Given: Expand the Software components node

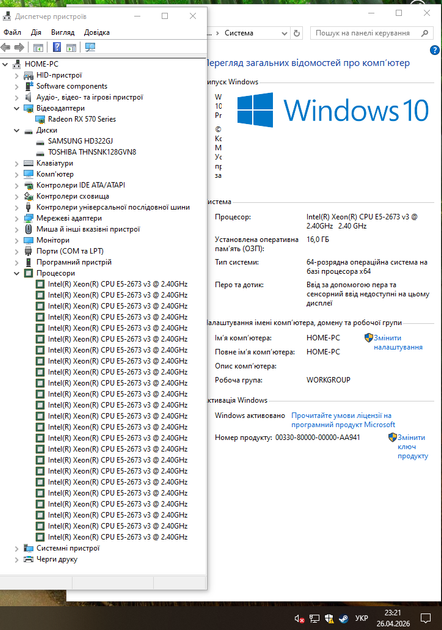Looking at the screenshot, I should [x=16, y=86].
